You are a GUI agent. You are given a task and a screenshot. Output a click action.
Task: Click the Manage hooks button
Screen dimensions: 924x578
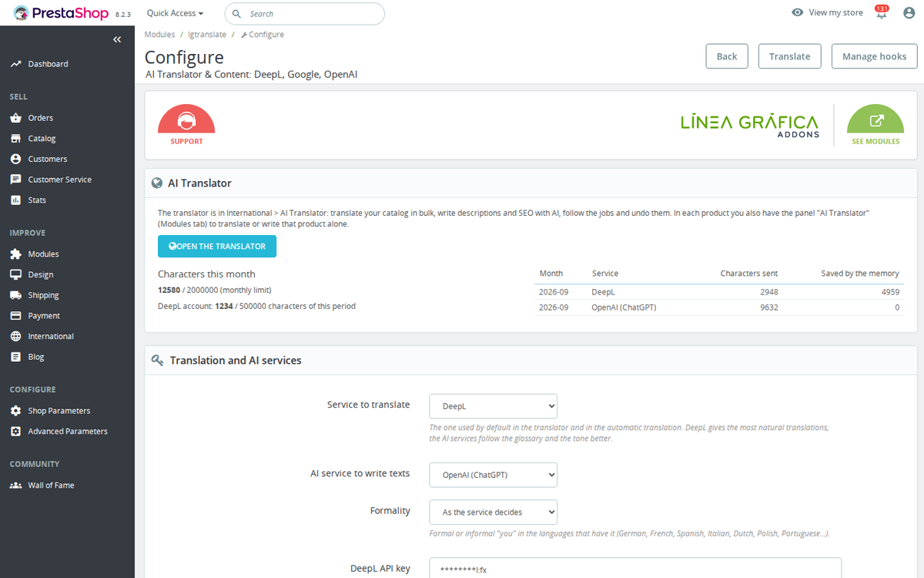click(874, 56)
